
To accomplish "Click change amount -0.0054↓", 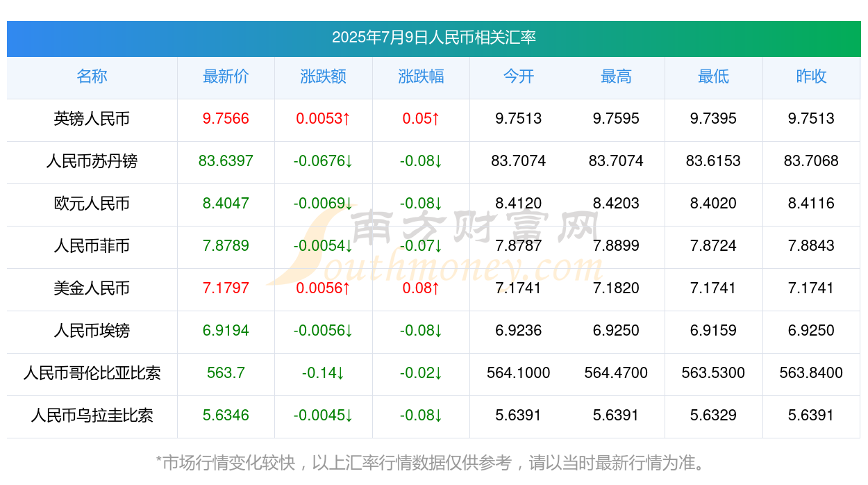I will pos(324,246).
